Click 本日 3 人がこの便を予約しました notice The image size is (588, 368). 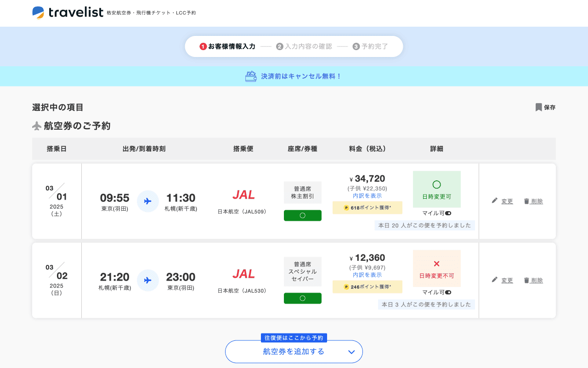click(427, 305)
